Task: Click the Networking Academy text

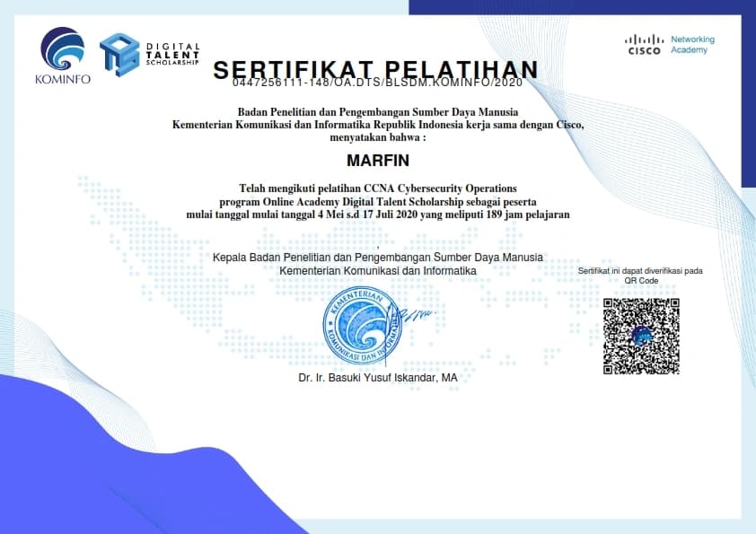Action: (693, 45)
